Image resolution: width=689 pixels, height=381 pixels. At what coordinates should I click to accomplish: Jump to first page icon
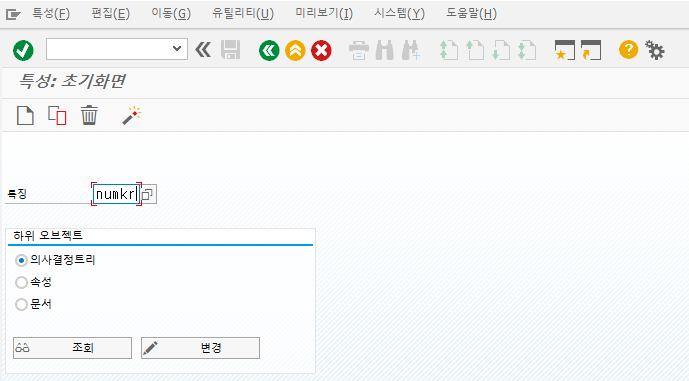[x=449, y=50]
